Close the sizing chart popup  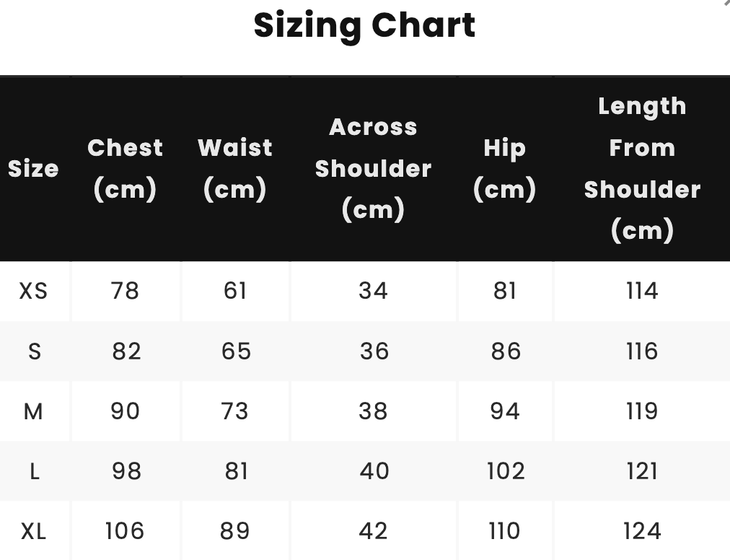coord(726,2)
